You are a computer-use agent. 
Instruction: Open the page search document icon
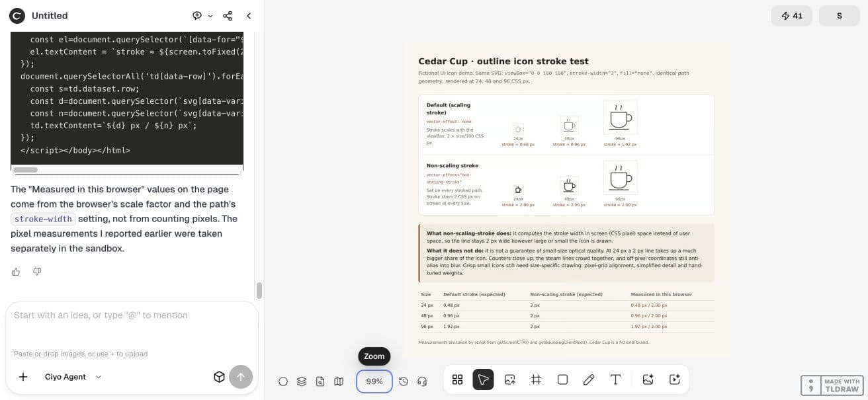[x=320, y=381]
